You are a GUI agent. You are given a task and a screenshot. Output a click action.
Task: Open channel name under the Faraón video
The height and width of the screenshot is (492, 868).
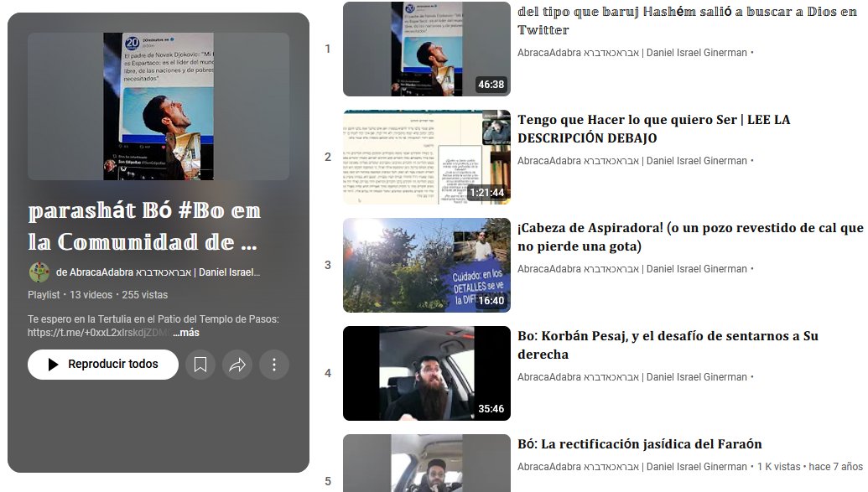[x=632, y=467]
